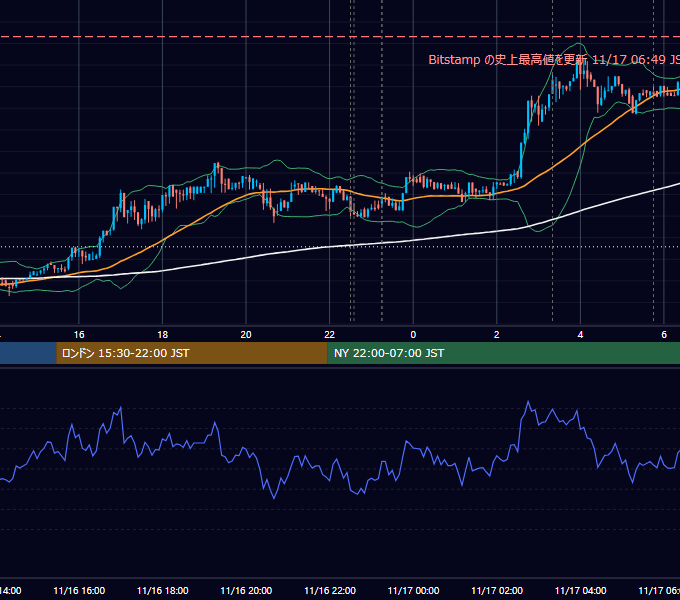The width and height of the screenshot is (680, 600).
Task: Click the 11/17 00:00 date label
Action: 413,590
